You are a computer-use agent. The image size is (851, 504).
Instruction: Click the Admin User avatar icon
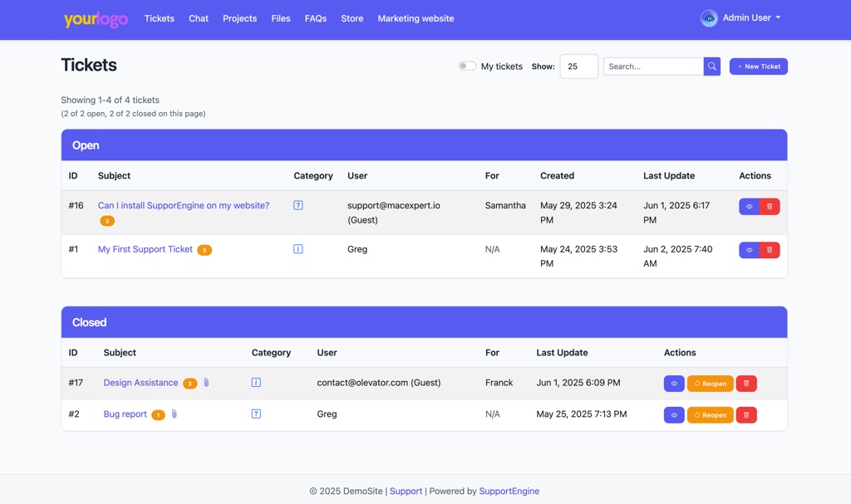[x=708, y=17]
